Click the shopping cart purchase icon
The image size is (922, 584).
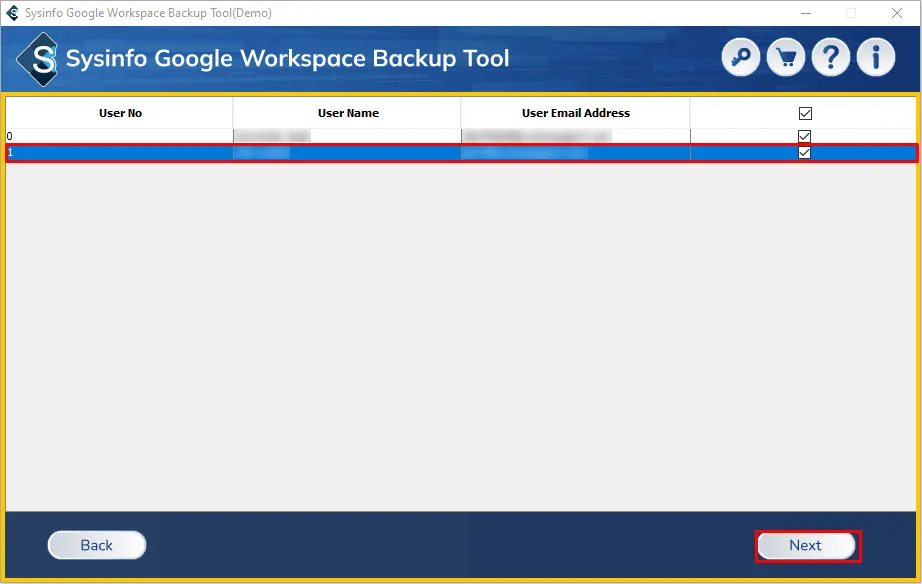coord(786,58)
